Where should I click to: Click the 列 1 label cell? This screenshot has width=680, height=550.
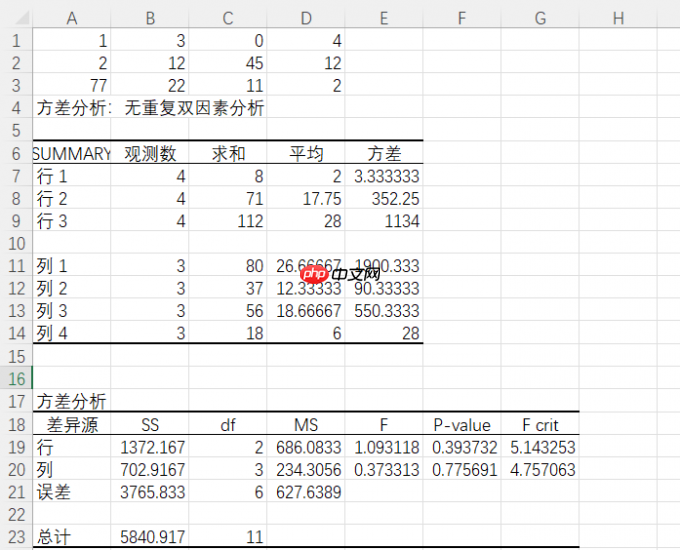click(72, 266)
